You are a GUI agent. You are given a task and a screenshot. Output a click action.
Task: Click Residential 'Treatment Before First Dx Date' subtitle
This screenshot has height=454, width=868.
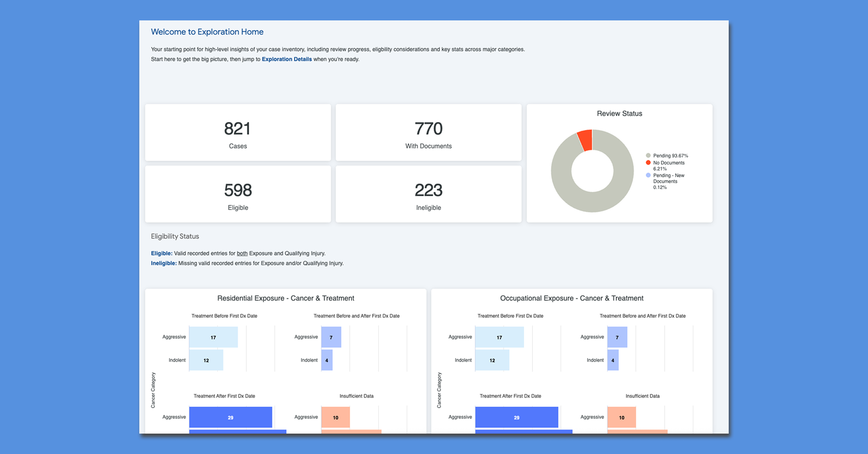click(x=224, y=316)
